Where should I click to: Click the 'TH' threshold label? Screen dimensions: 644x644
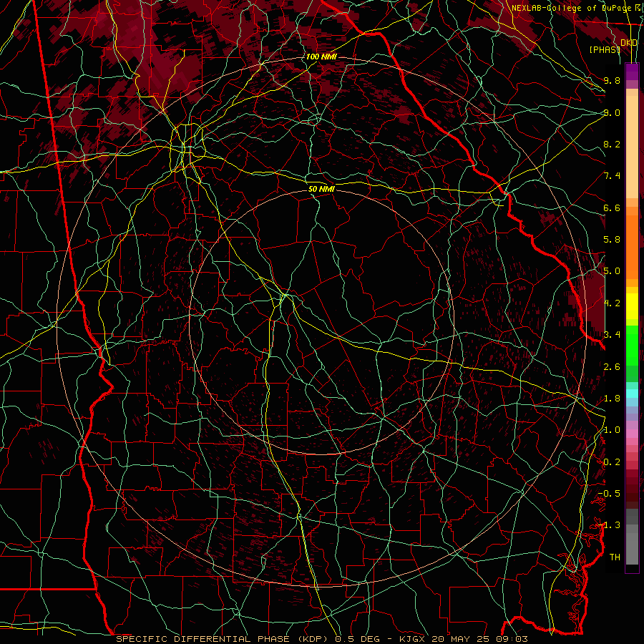point(615,557)
